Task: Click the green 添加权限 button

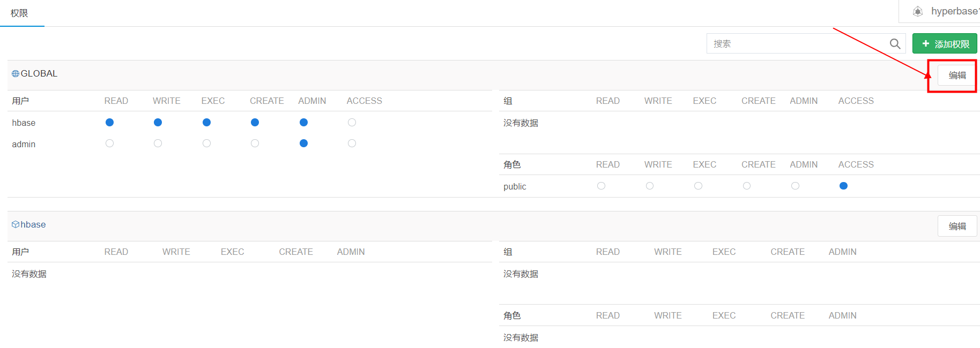Action: point(945,44)
